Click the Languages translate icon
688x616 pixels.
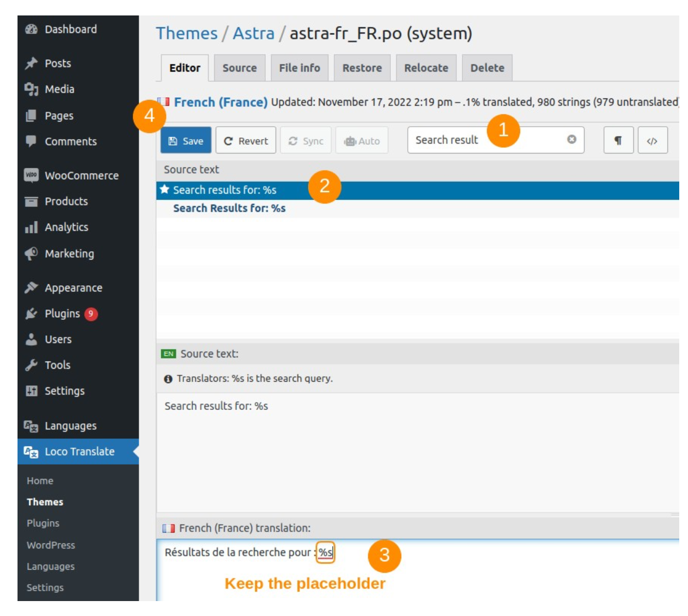31,426
